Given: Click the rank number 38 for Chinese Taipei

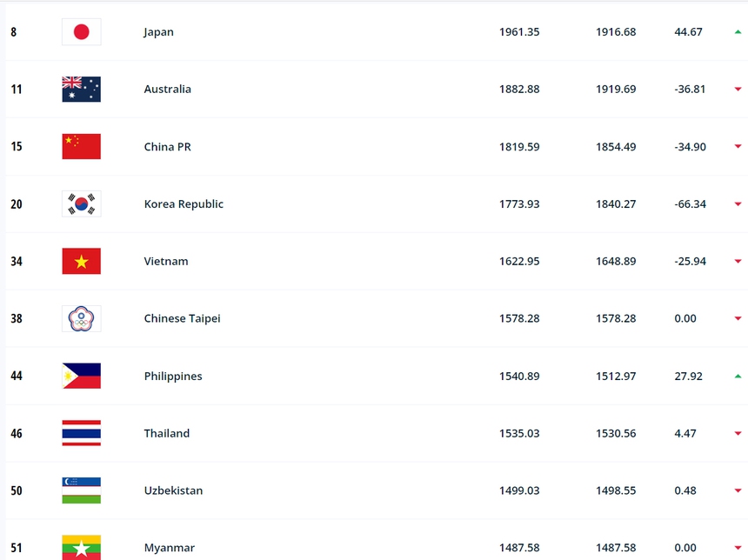Looking at the screenshot, I should pos(16,318).
